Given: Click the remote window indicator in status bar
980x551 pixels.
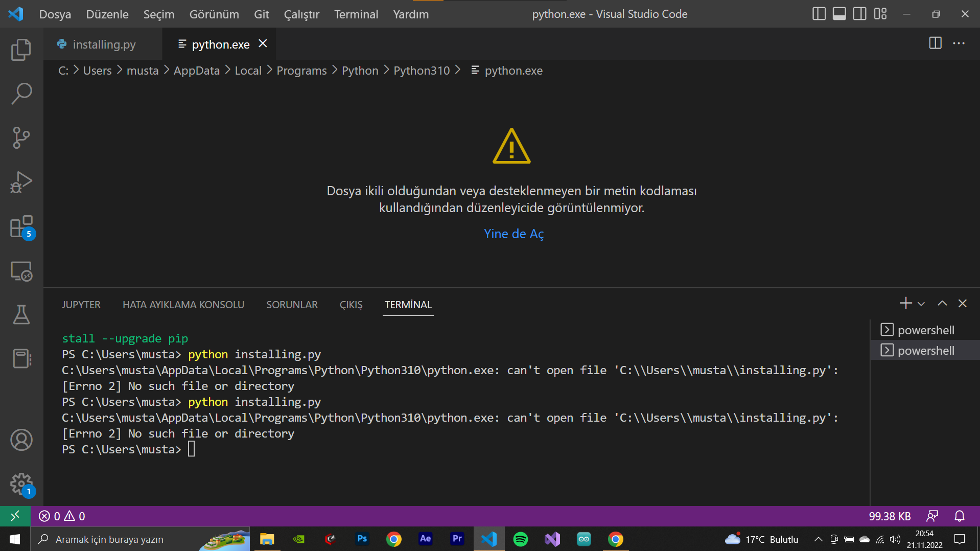Looking at the screenshot, I should click(15, 516).
